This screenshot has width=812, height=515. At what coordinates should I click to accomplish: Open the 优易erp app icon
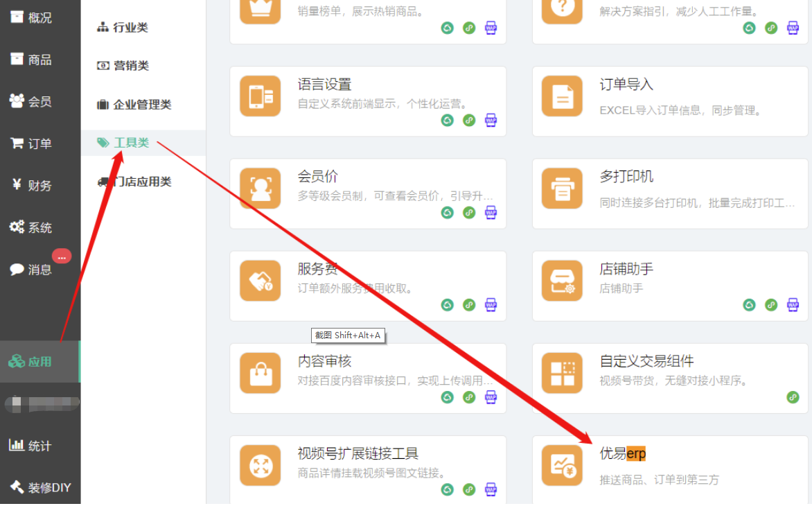tap(562, 465)
